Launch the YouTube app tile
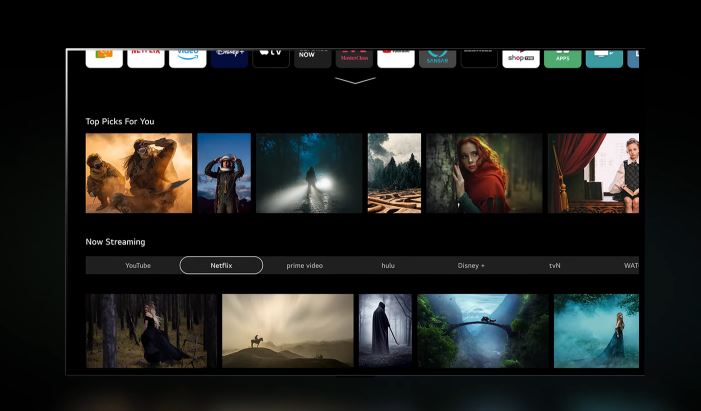The image size is (701, 411). pos(396,57)
